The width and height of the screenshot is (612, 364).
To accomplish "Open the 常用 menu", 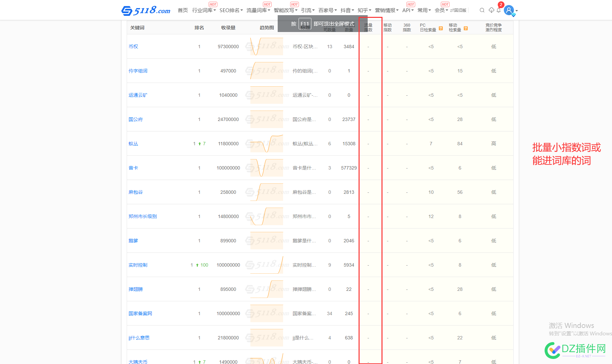I will [424, 10].
